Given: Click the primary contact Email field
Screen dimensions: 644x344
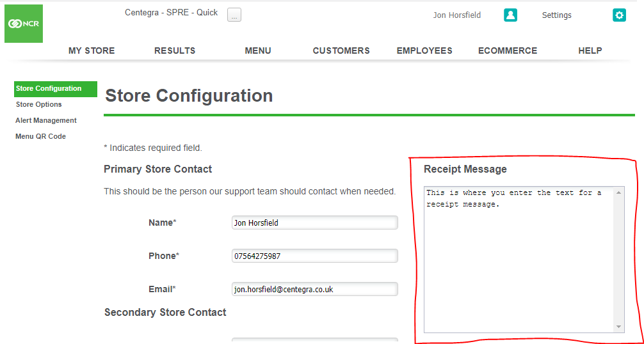Looking at the screenshot, I should click(x=314, y=290).
